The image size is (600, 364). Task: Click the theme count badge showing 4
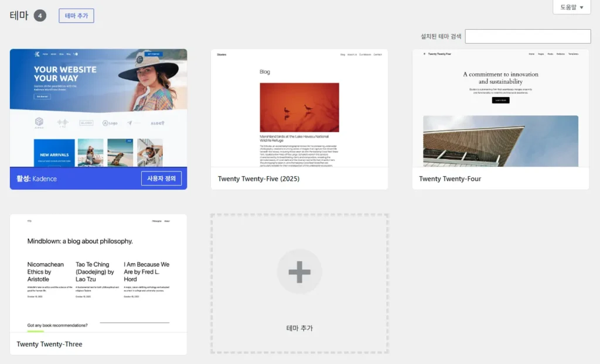[x=40, y=16]
